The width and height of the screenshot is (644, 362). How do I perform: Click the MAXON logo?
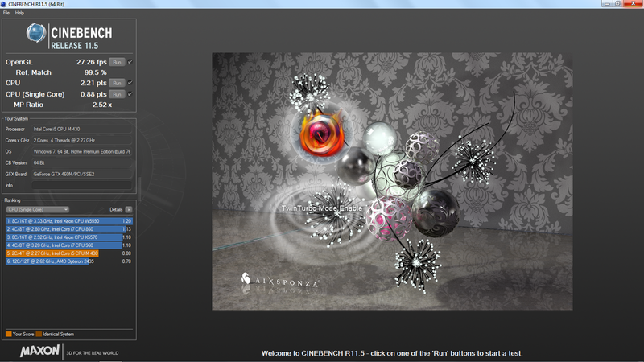click(x=39, y=352)
